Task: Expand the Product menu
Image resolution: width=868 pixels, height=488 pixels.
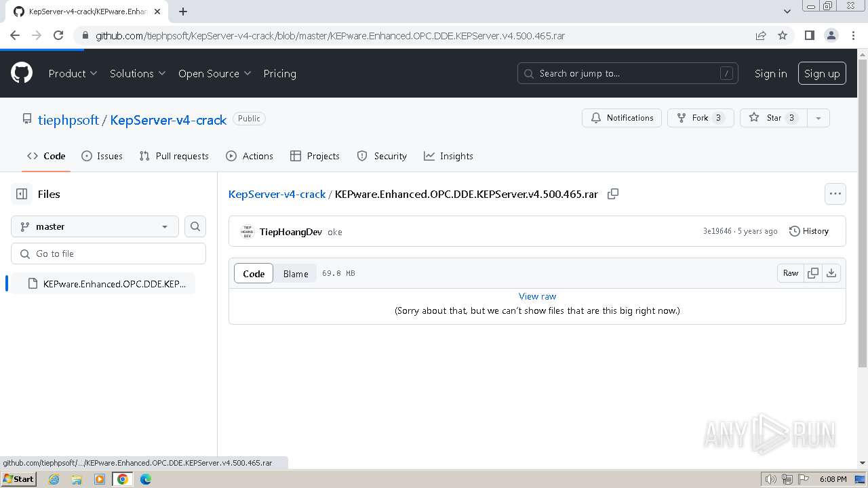Action: point(73,73)
